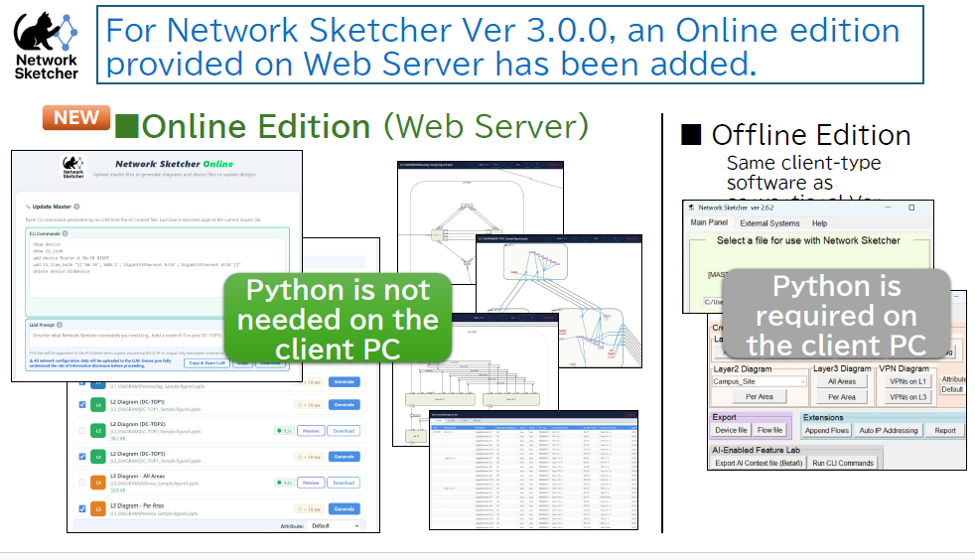Click the LLM Prompt description input field

coord(127,337)
